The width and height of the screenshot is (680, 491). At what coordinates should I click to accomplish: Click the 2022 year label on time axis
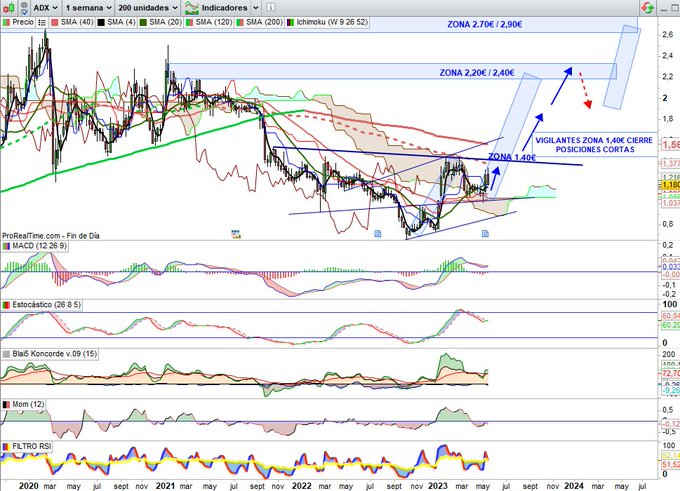(x=301, y=486)
